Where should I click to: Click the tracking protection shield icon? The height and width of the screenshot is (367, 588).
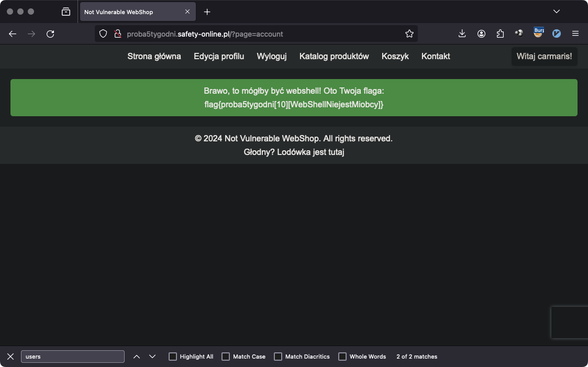click(x=104, y=34)
